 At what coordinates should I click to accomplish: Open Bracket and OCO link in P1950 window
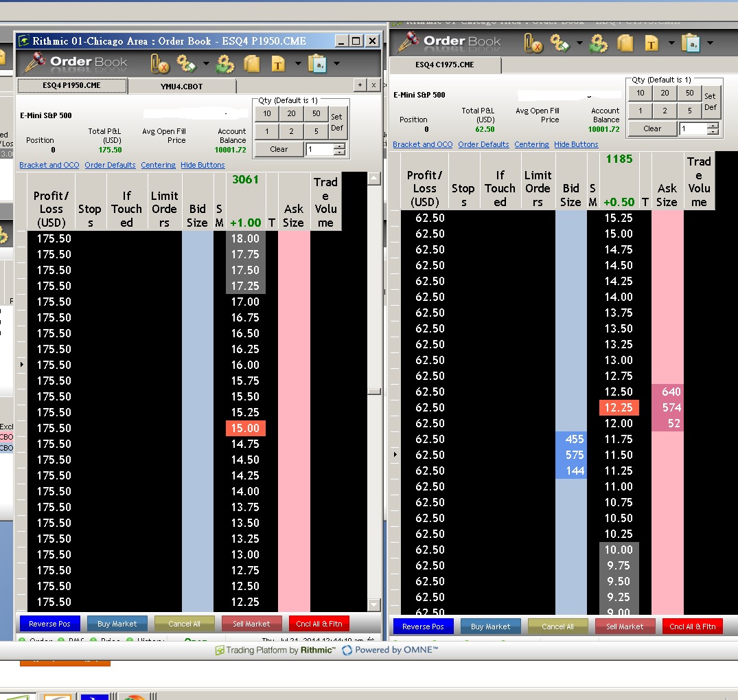pyautogui.click(x=49, y=165)
